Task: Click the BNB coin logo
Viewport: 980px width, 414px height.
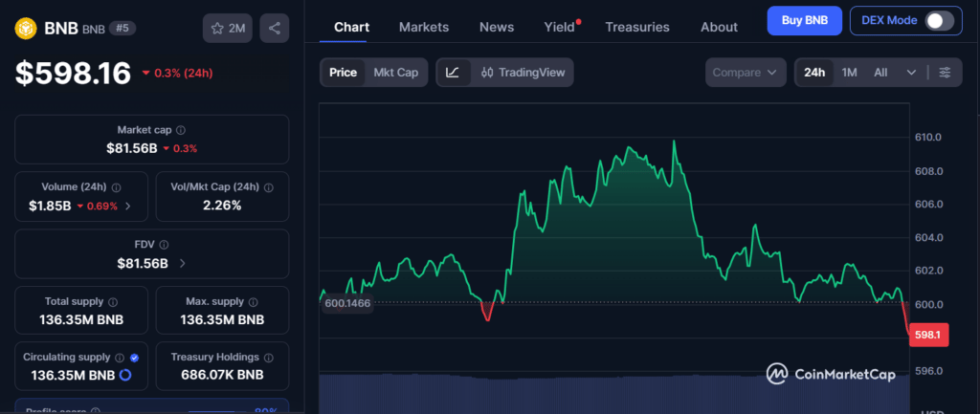Action: [x=26, y=28]
